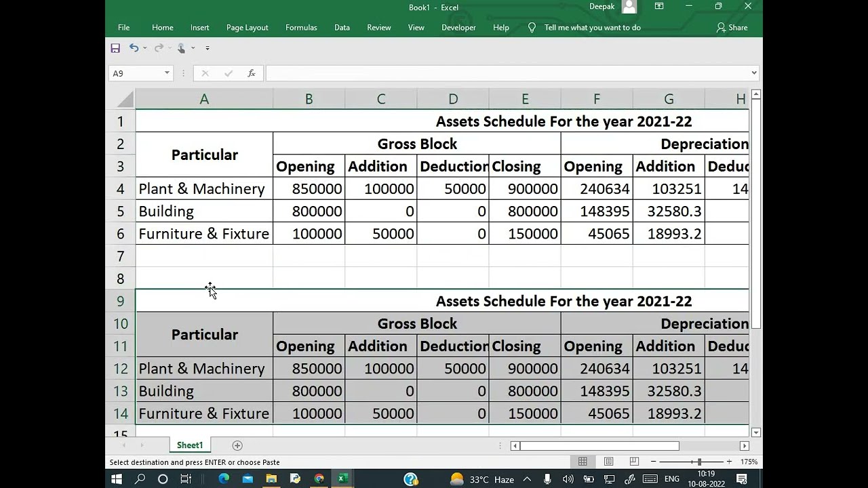Zoom out with minus button
This screenshot has width=868, height=488.
point(654,462)
